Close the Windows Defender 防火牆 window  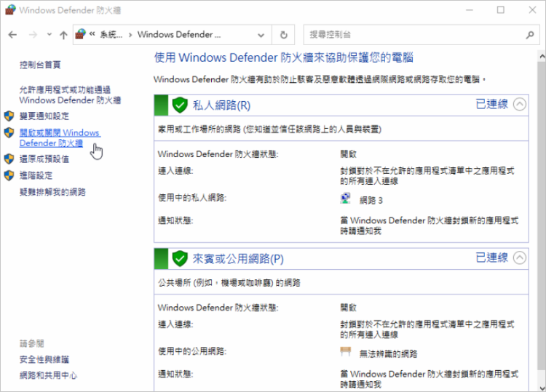click(532, 9)
